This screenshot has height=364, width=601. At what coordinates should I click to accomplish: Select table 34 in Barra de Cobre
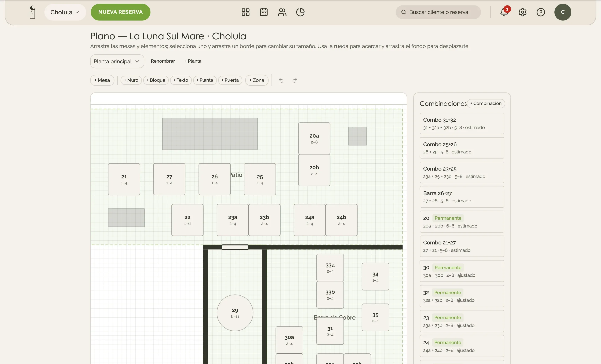(375, 276)
